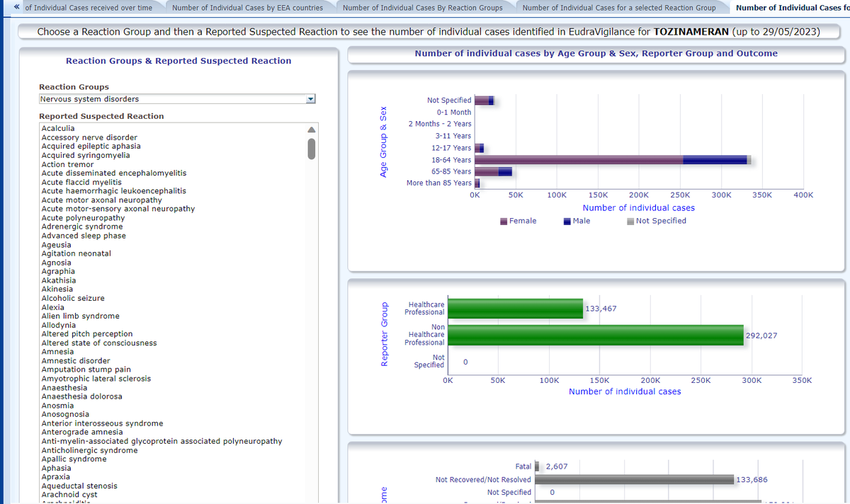Click the Male legend color swatch
Viewport: 850px width, 504px height.
(x=567, y=221)
